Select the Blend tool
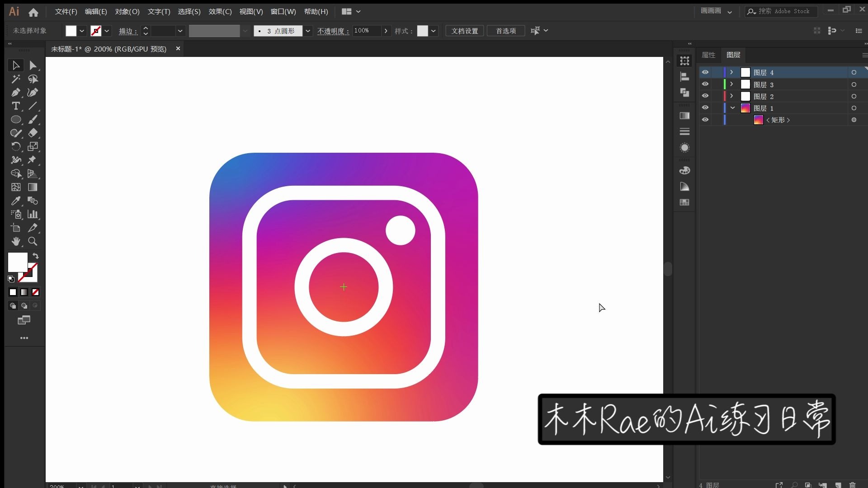Viewport: 868px width, 488px height. pos(33,201)
